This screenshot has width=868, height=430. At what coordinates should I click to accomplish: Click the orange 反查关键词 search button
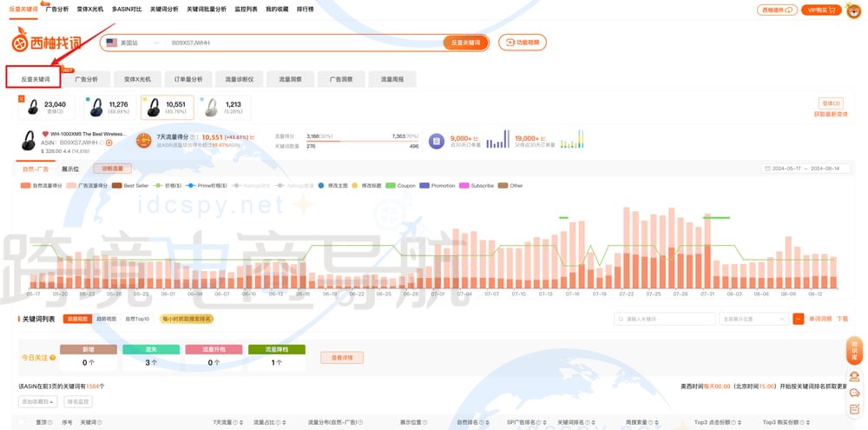point(466,43)
